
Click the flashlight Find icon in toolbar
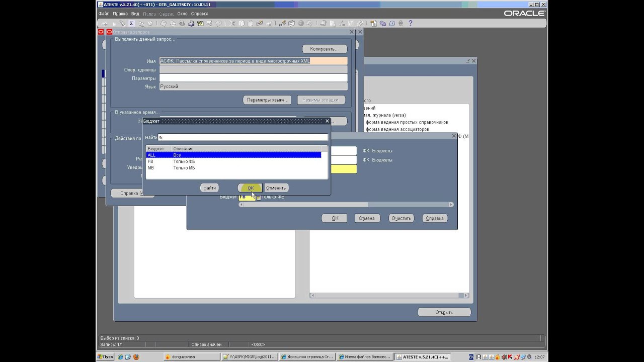tap(121, 23)
